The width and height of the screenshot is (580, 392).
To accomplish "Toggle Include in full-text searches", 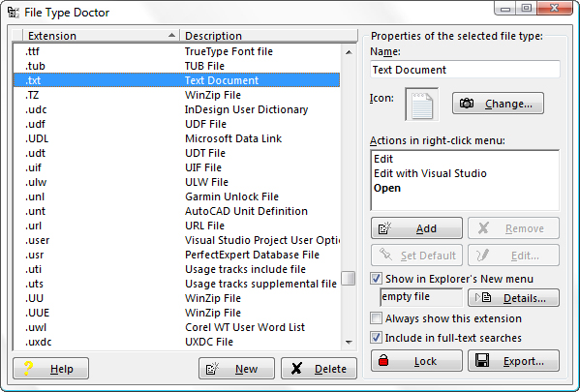I will click(377, 337).
